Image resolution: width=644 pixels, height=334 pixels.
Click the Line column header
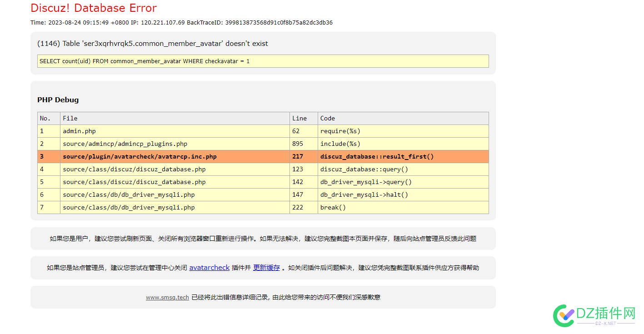(x=304, y=118)
